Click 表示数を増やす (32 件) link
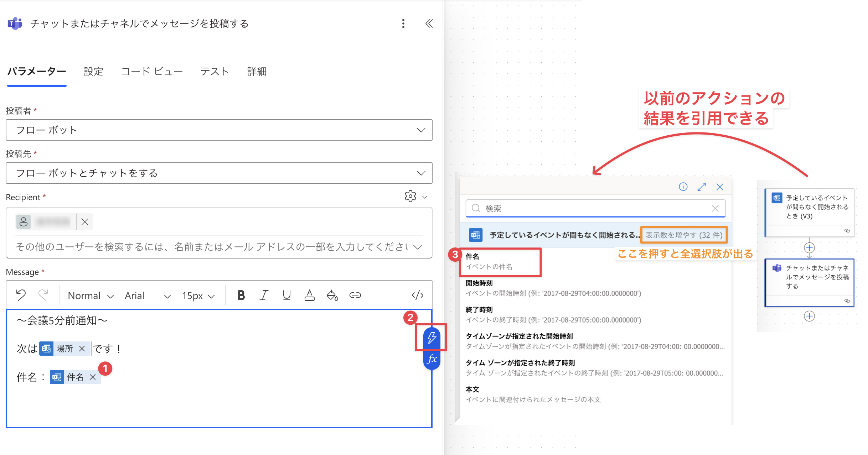Image resolution: width=868 pixels, height=455 pixels. (x=683, y=235)
